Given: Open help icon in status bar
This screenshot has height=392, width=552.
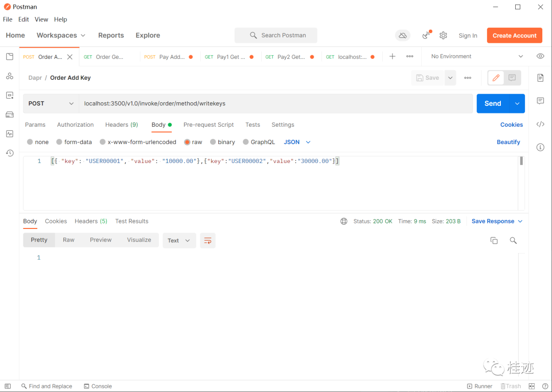Looking at the screenshot, I should [x=545, y=386].
